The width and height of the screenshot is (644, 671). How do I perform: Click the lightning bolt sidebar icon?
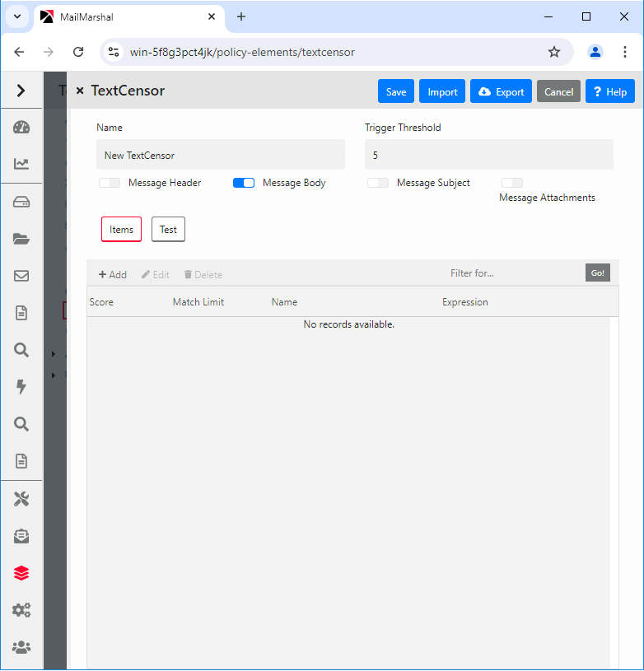pyautogui.click(x=21, y=387)
